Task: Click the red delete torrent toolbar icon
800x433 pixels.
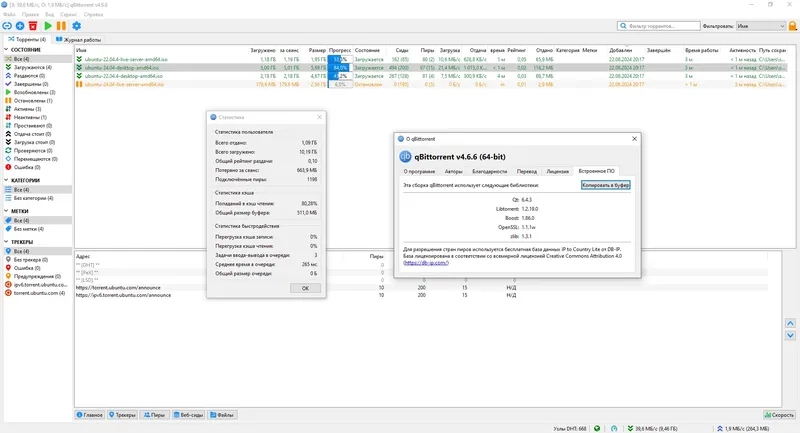Action: (x=33, y=26)
